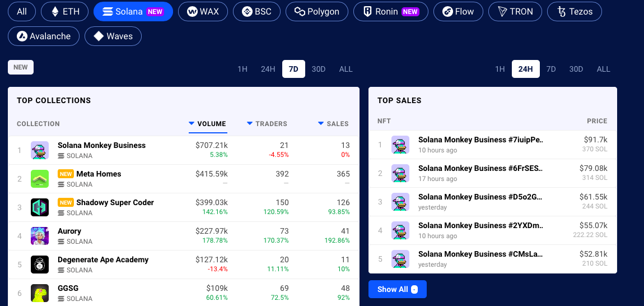Image resolution: width=644 pixels, height=306 pixels.
Task: Click the 142.16% volume change value
Action: point(215,212)
